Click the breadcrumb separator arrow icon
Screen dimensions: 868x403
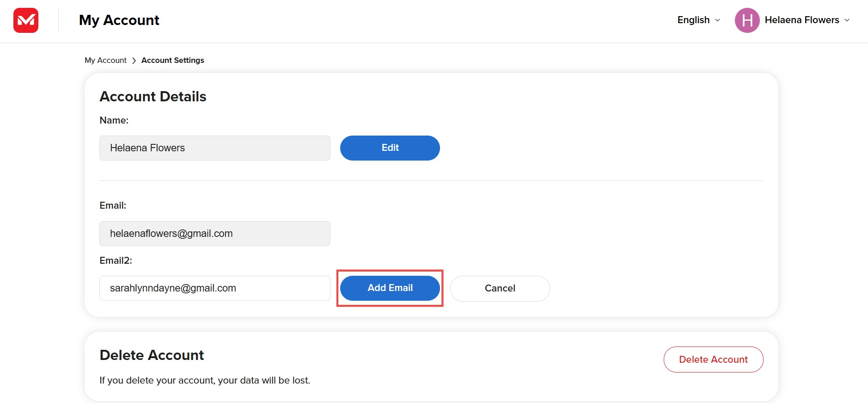(x=134, y=61)
